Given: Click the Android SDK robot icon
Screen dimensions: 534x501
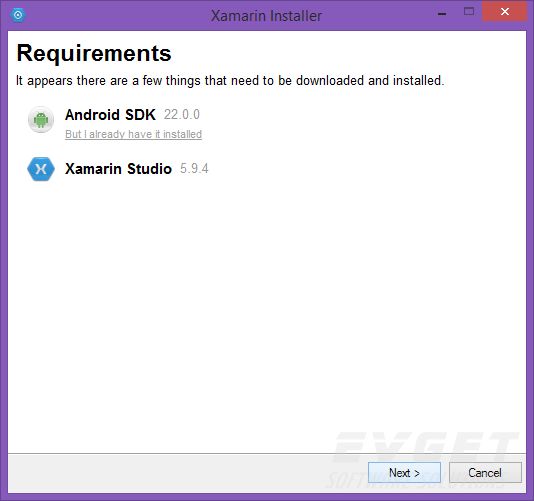Looking at the screenshot, I should (41, 120).
